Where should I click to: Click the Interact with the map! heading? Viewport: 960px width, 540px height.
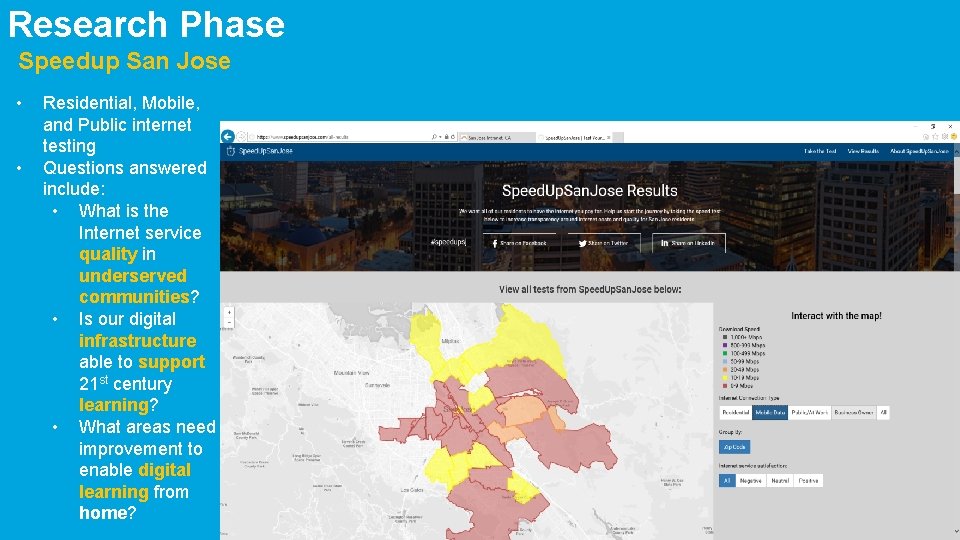[836, 316]
